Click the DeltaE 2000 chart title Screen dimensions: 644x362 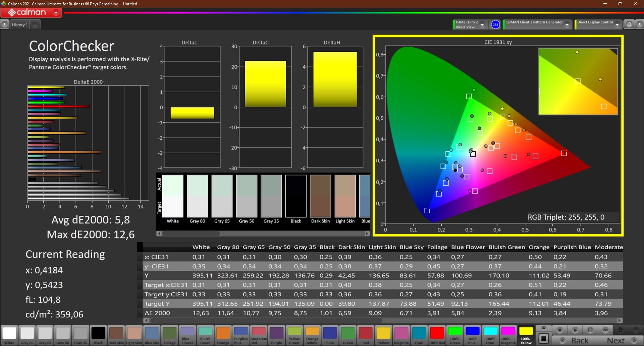click(88, 82)
